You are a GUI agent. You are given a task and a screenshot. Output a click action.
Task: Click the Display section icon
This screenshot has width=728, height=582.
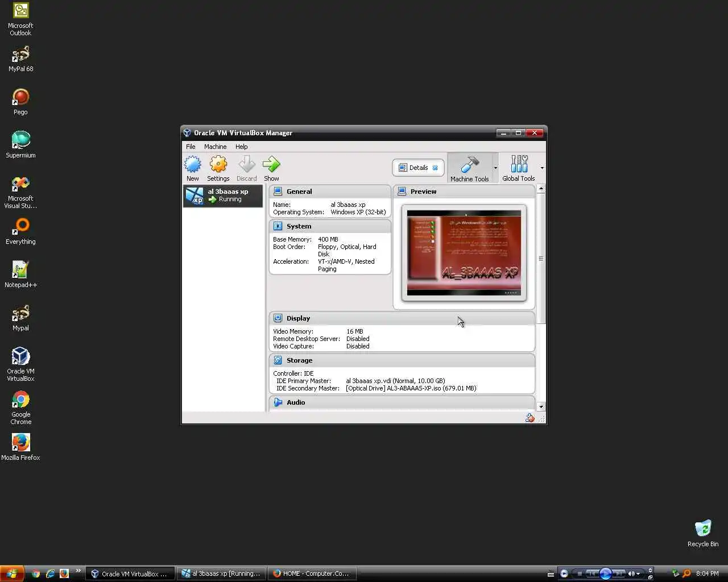click(278, 318)
